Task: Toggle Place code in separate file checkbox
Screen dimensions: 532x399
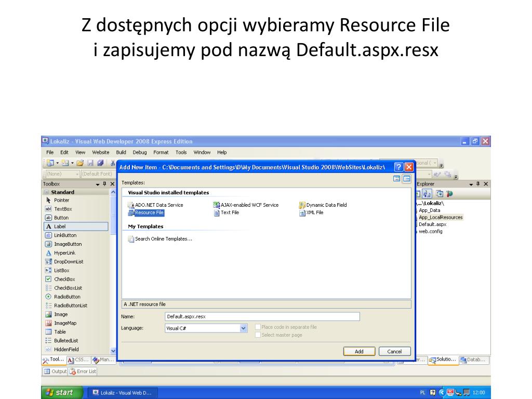Action: click(258, 327)
